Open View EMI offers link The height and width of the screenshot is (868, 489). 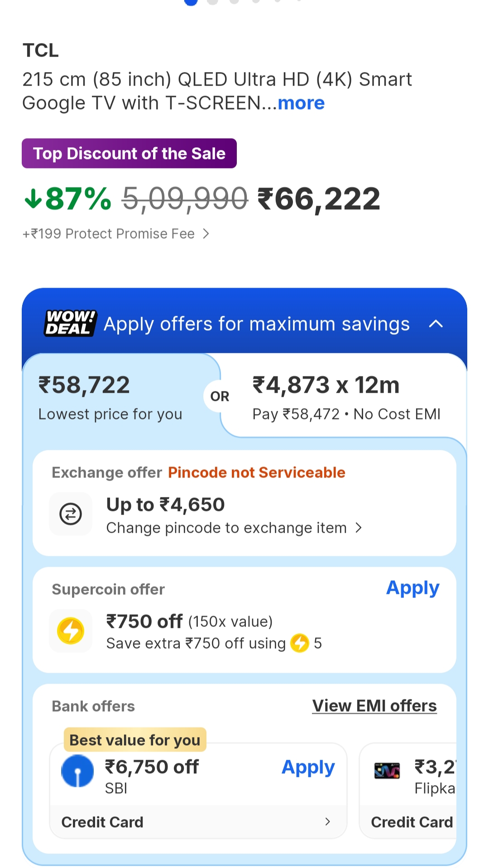pos(374,706)
